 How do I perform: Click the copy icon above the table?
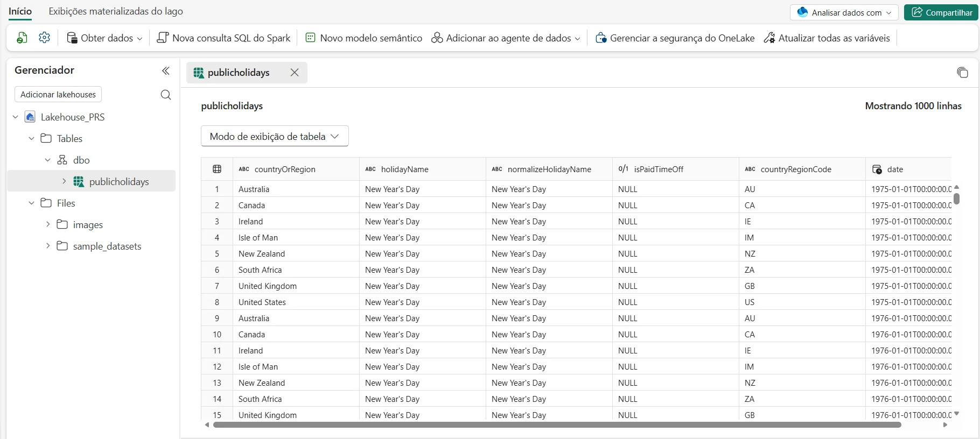962,72
